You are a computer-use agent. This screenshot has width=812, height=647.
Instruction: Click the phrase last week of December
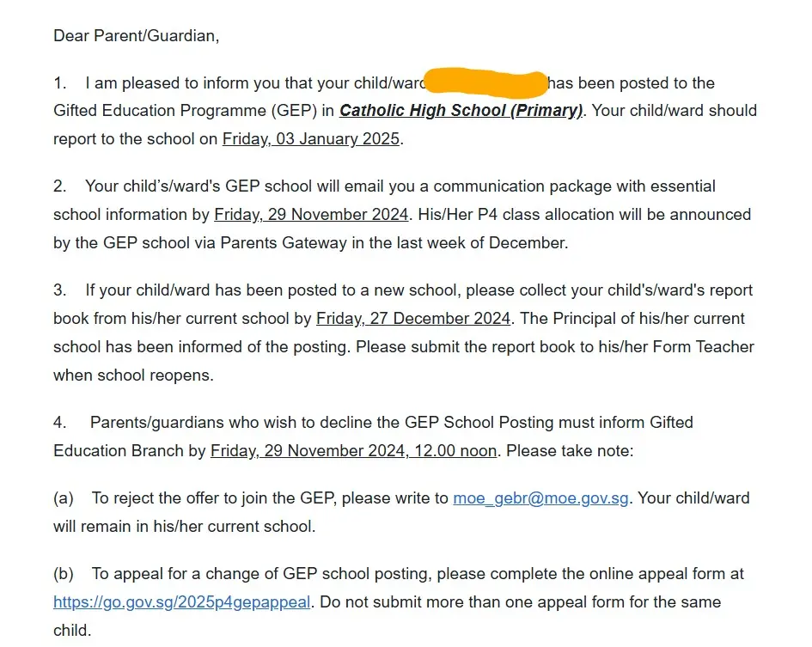pos(481,243)
